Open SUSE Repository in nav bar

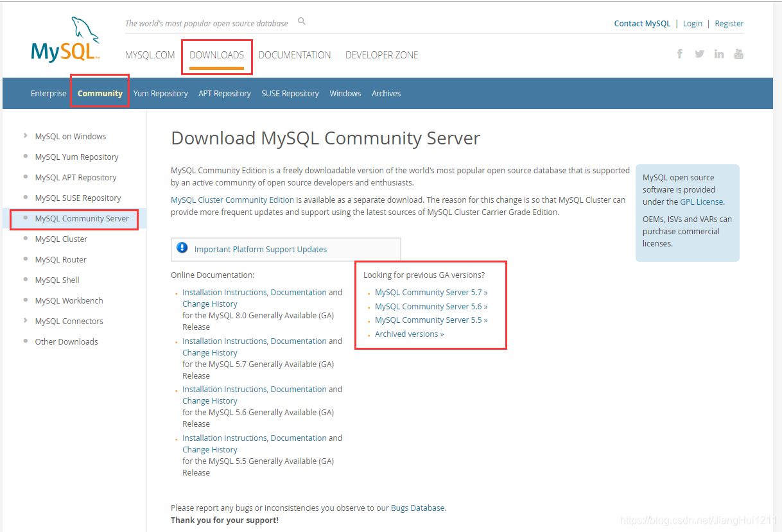[290, 94]
